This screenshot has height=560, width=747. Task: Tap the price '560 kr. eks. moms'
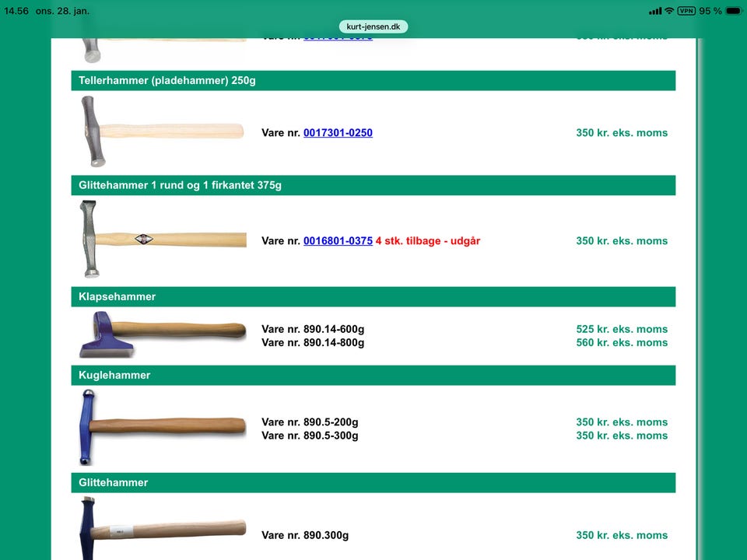(622, 342)
